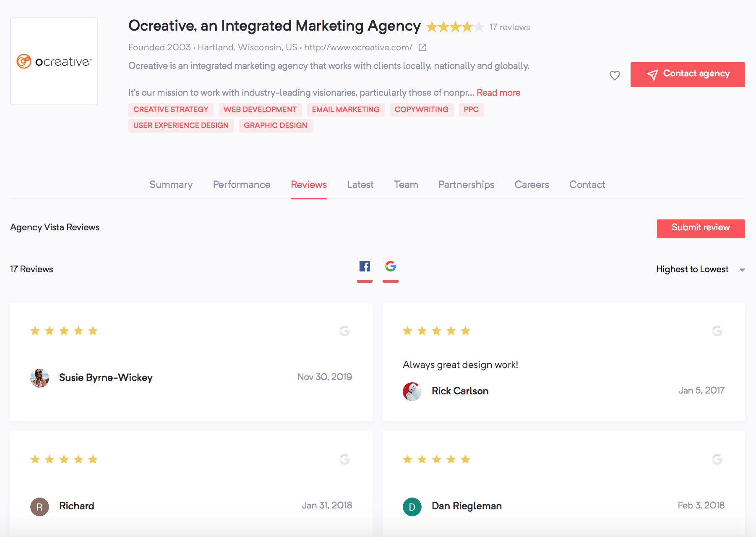This screenshot has width=756, height=537.
Task: Switch to the Summary tab
Action: point(171,185)
